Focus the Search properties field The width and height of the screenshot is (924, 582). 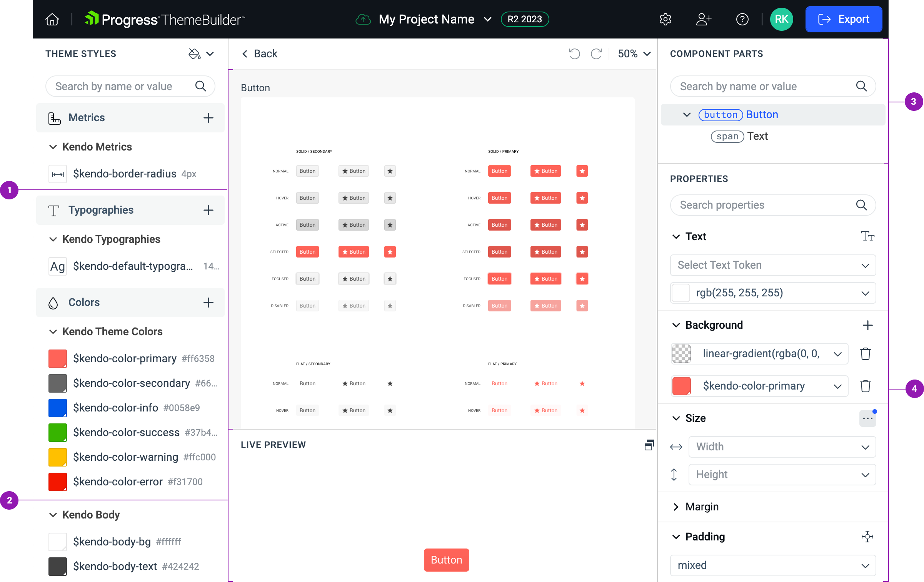[x=773, y=205]
